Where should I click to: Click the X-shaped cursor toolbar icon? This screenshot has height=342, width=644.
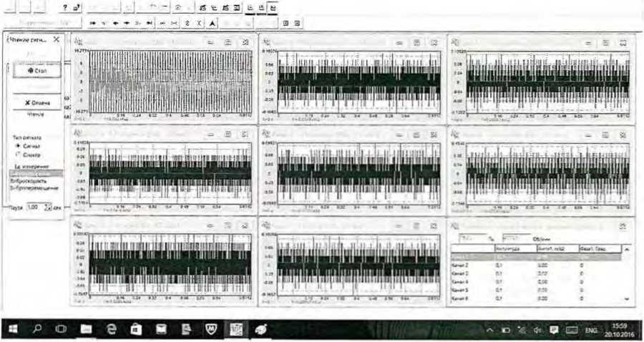tap(200, 23)
